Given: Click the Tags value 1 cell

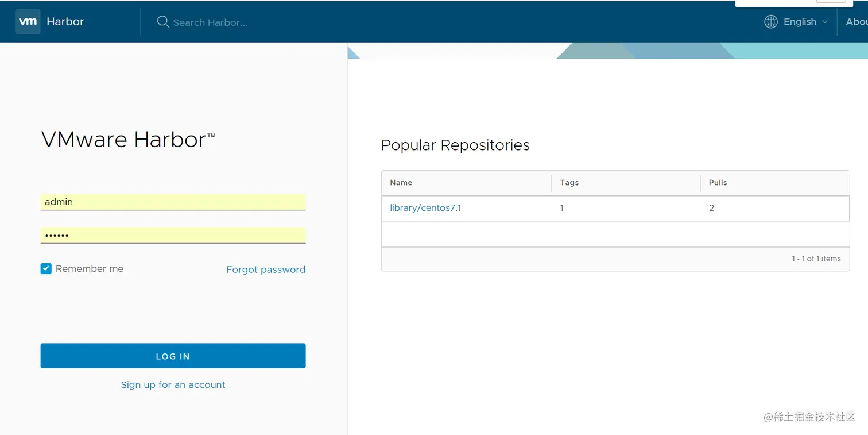Looking at the screenshot, I should [561, 208].
